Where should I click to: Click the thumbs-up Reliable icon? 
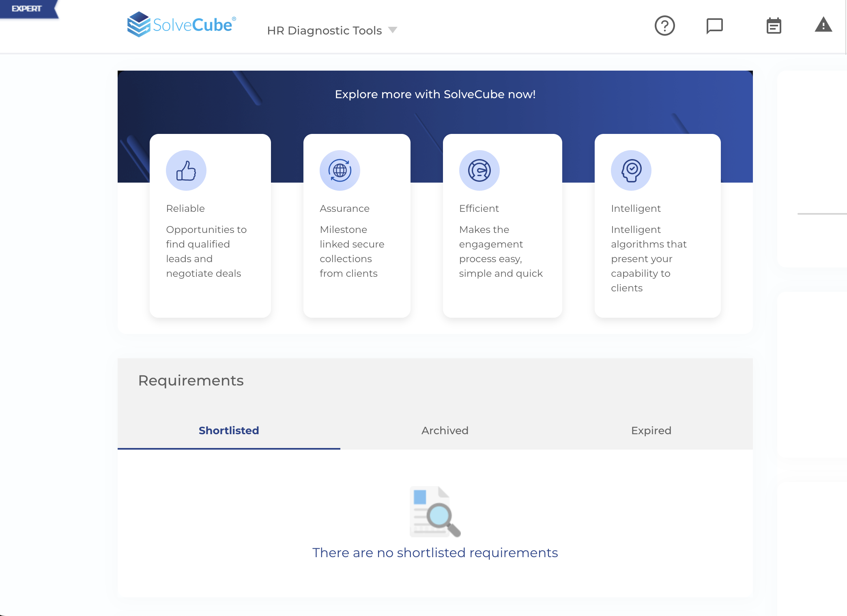coord(186,170)
